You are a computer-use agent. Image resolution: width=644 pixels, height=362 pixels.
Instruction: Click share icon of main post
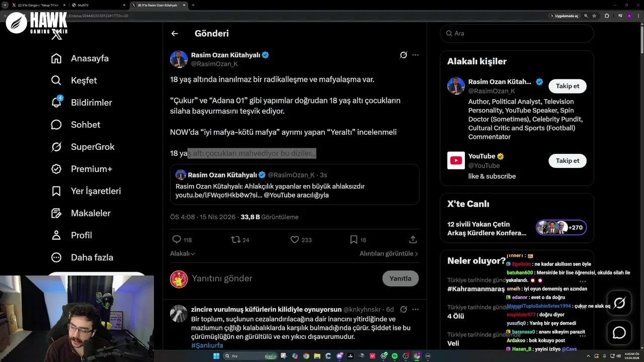tap(413, 240)
